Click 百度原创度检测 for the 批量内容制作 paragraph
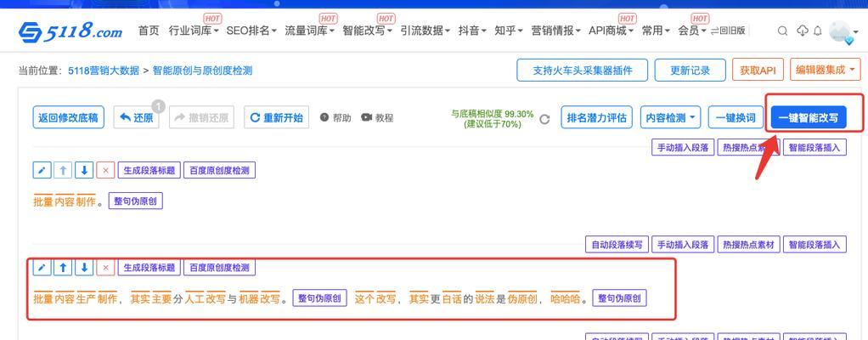The width and height of the screenshot is (868, 340). tap(219, 170)
